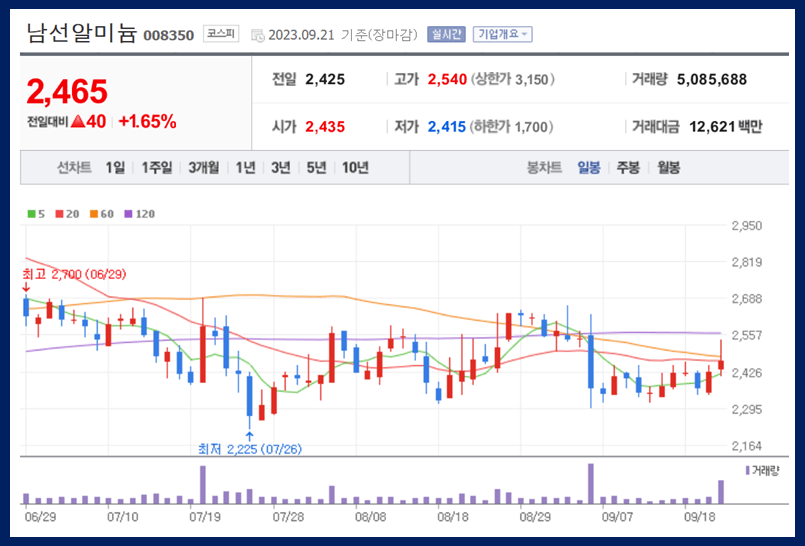Click the 07/28 date axis label
The image size is (805, 546).
pyautogui.click(x=288, y=517)
